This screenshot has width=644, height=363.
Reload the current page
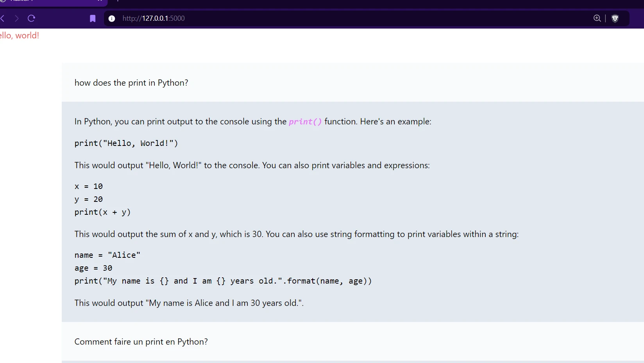pyautogui.click(x=32, y=18)
